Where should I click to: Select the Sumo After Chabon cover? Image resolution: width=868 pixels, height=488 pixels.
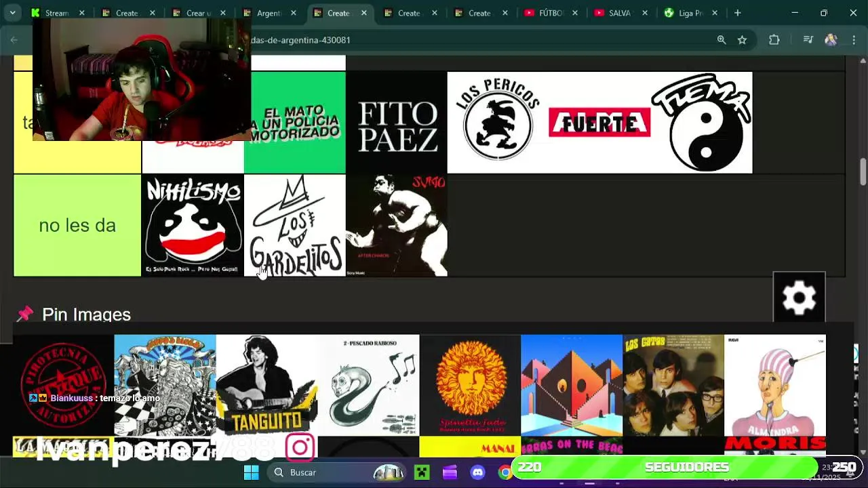coord(397,225)
